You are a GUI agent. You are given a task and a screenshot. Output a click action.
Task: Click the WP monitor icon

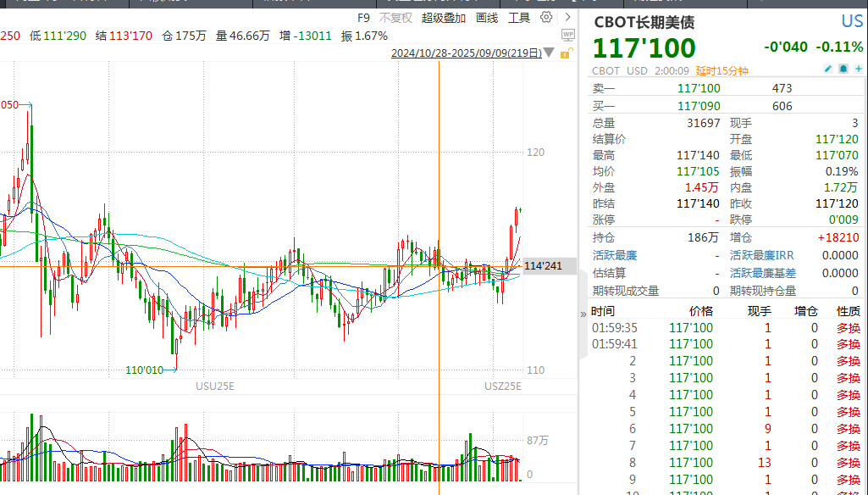coord(567,35)
